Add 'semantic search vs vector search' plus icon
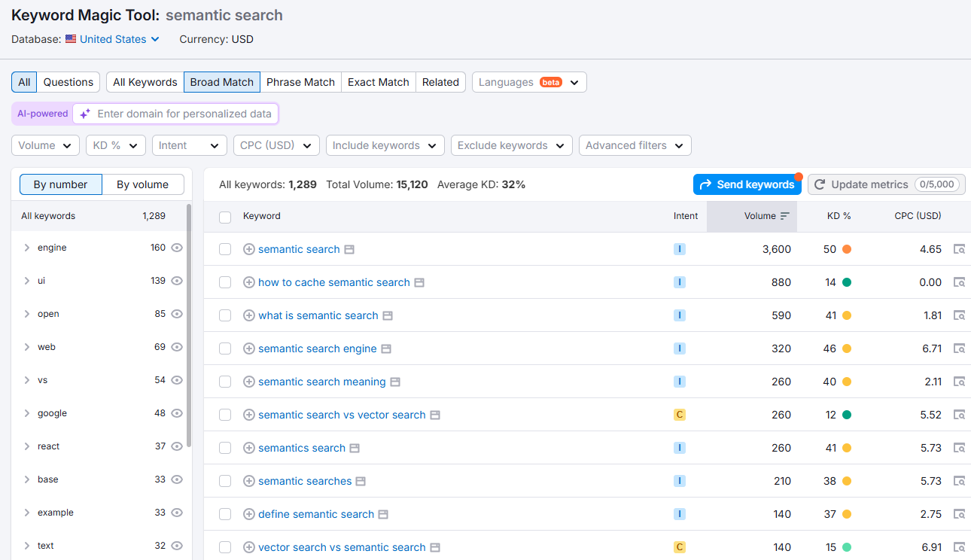Screen dimensions: 971x560 click(249, 415)
